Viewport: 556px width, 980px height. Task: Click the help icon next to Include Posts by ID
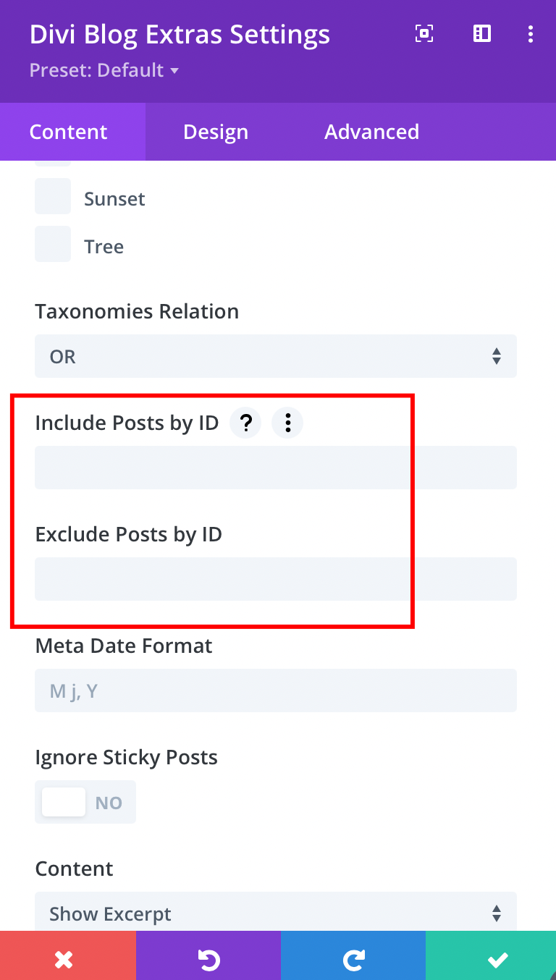(245, 423)
